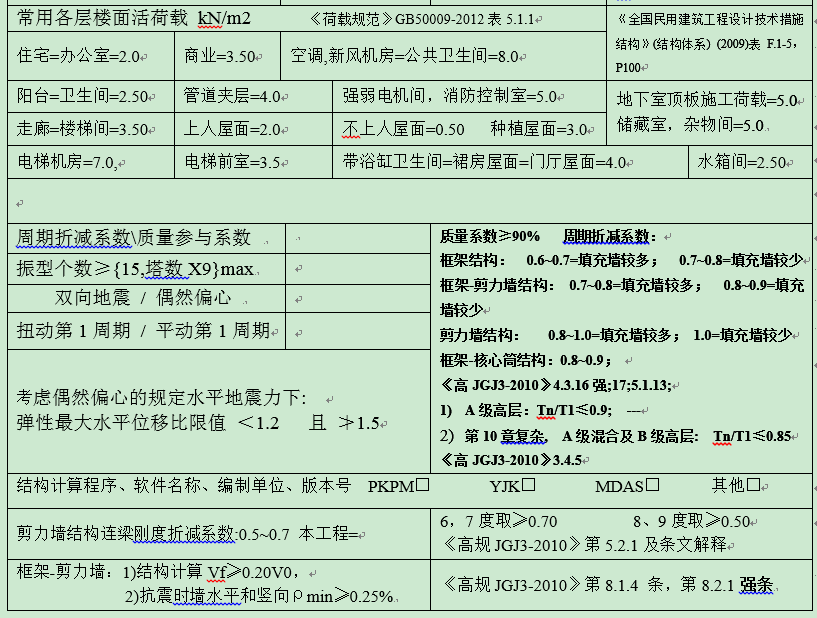817x618 pixels.
Task: Click the '2) 第 10 章复杂' line
Action: click(615, 436)
